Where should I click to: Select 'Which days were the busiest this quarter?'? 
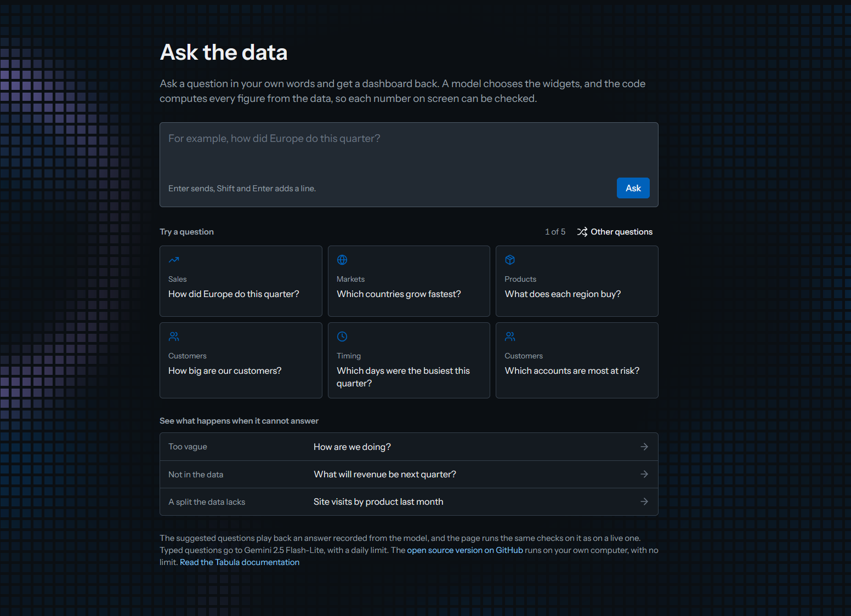click(409, 360)
